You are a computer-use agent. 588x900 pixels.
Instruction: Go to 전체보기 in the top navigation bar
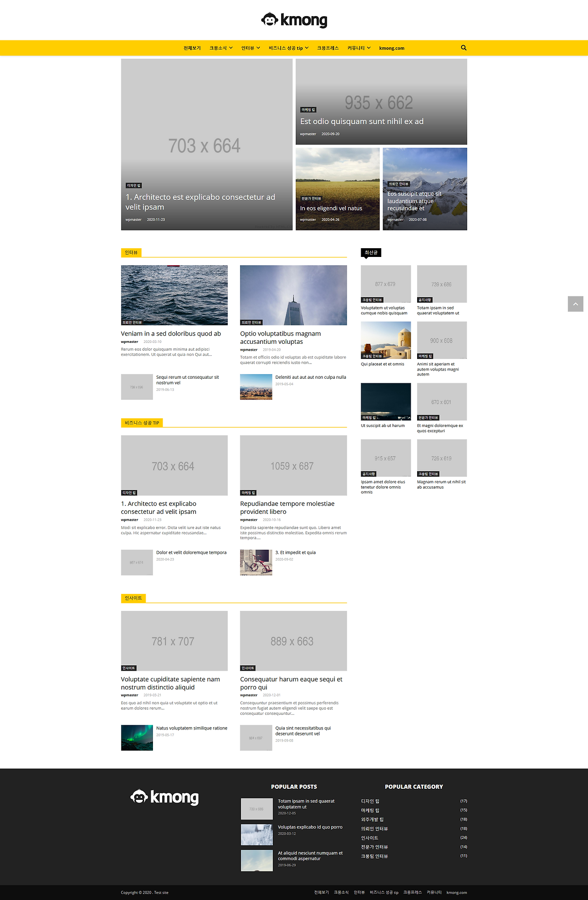[x=192, y=48]
